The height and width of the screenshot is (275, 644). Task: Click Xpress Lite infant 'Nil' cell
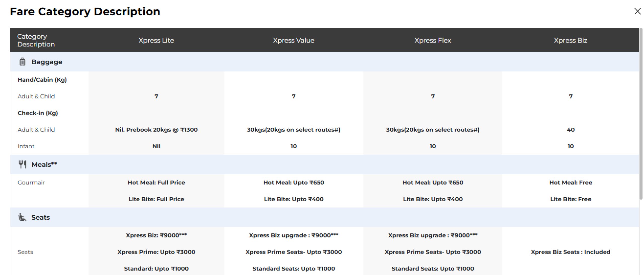click(x=156, y=146)
